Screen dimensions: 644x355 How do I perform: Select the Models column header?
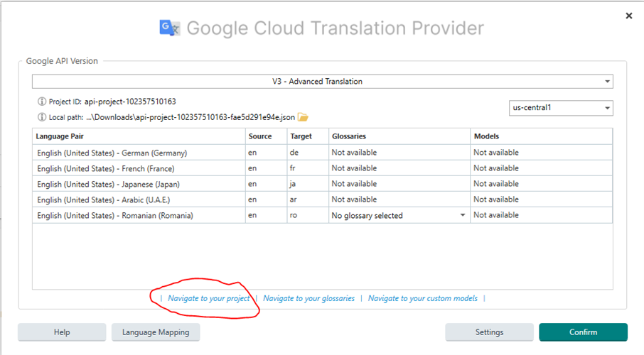542,136
